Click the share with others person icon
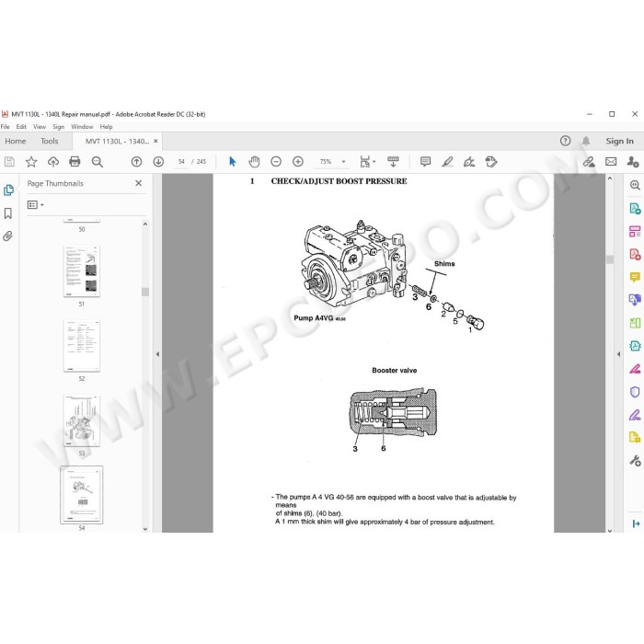This screenshot has height=644, width=644. pyautogui.click(x=633, y=162)
